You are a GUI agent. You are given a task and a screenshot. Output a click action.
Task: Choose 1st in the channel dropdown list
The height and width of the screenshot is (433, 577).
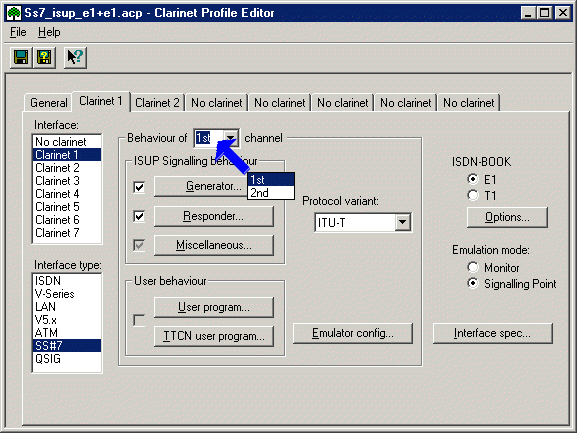tap(271, 180)
